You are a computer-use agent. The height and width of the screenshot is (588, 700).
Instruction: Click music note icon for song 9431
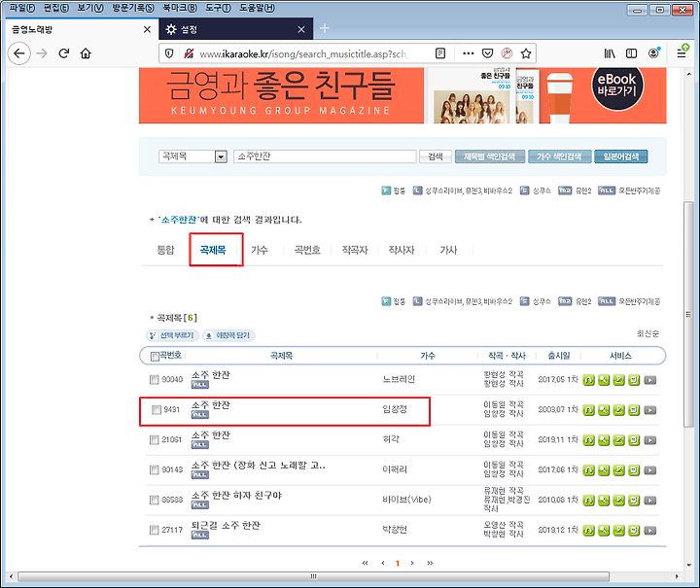(x=618, y=409)
